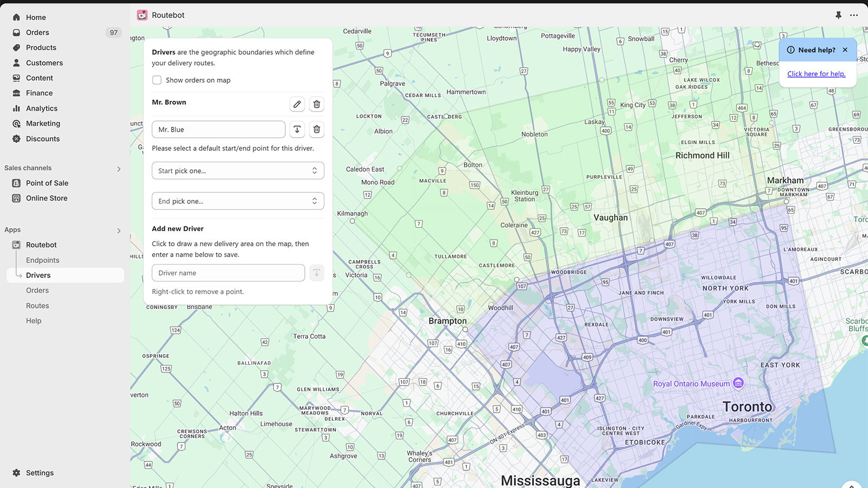The image size is (868, 488).
Task: Pin the Routebot app with pin icon
Action: click(838, 15)
